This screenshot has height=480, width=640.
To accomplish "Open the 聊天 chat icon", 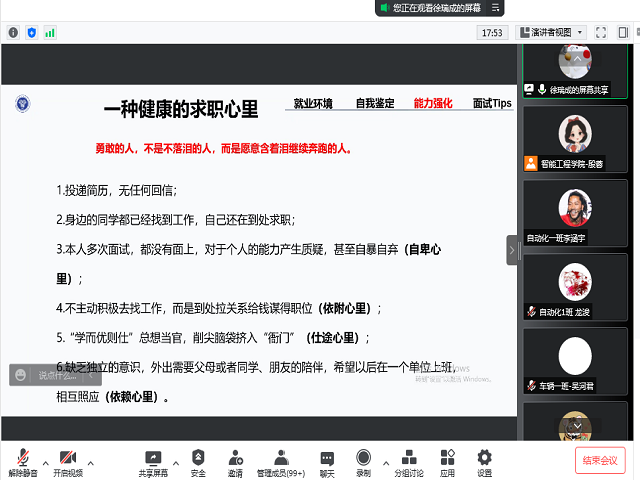I will (x=326, y=460).
